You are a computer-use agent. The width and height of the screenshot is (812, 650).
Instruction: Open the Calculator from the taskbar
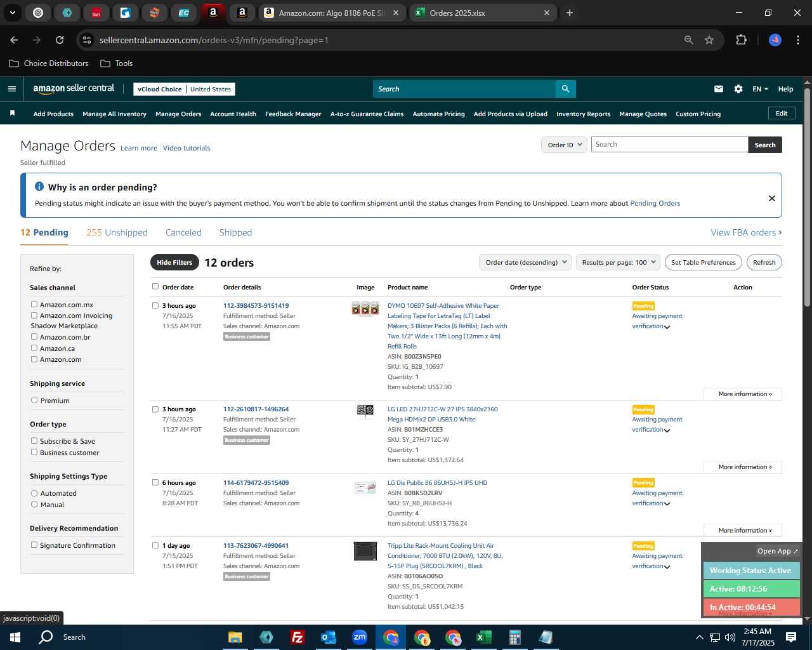(515, 637)
